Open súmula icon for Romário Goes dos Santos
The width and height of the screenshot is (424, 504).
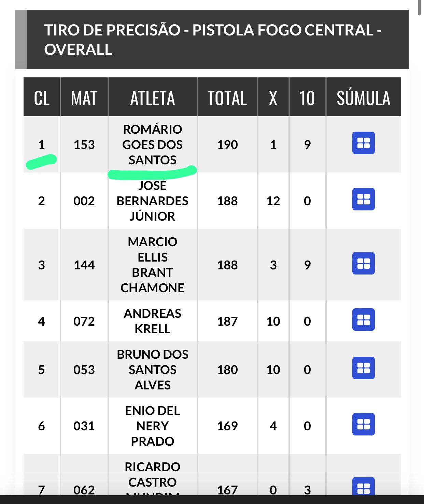(363, 143)
